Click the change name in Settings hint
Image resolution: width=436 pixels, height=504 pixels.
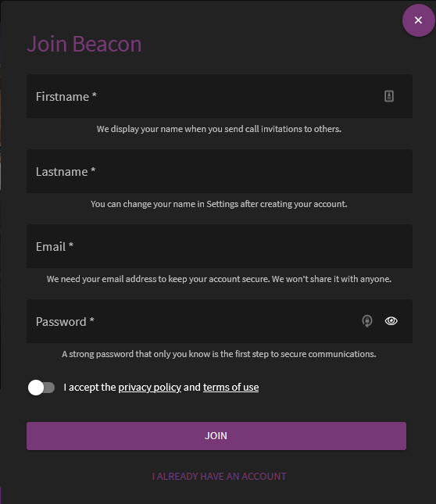219,204
